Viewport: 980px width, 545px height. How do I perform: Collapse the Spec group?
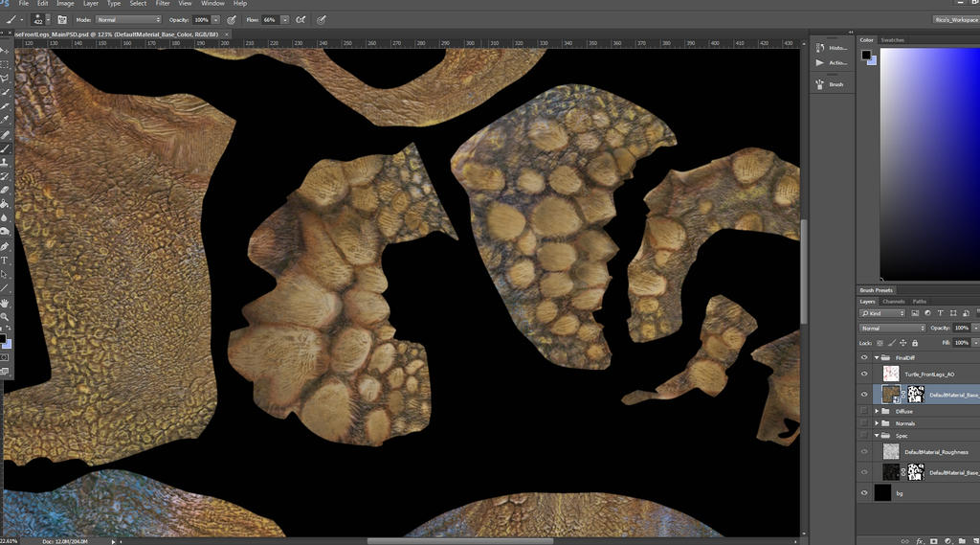[x=877, y=436]
